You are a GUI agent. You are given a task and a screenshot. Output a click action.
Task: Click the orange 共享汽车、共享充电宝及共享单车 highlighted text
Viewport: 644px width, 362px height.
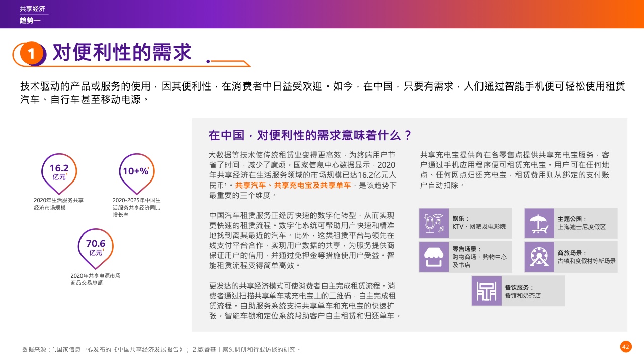293,185
